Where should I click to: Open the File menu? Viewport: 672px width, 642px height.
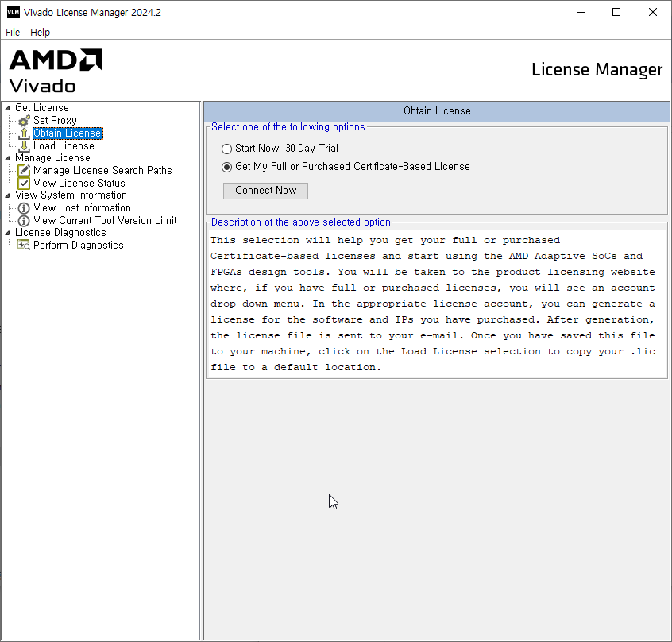[x=13, y=32]
